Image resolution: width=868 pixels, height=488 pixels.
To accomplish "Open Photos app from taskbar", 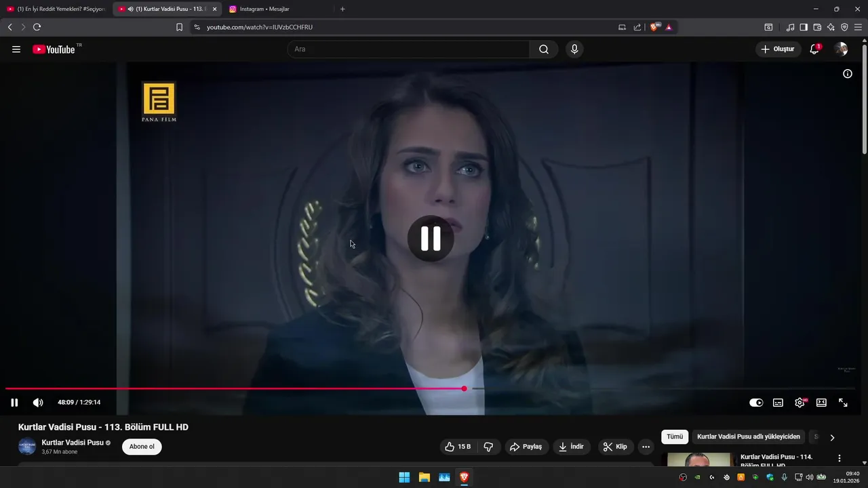I will pyautogui.click(x=444, y=477).
